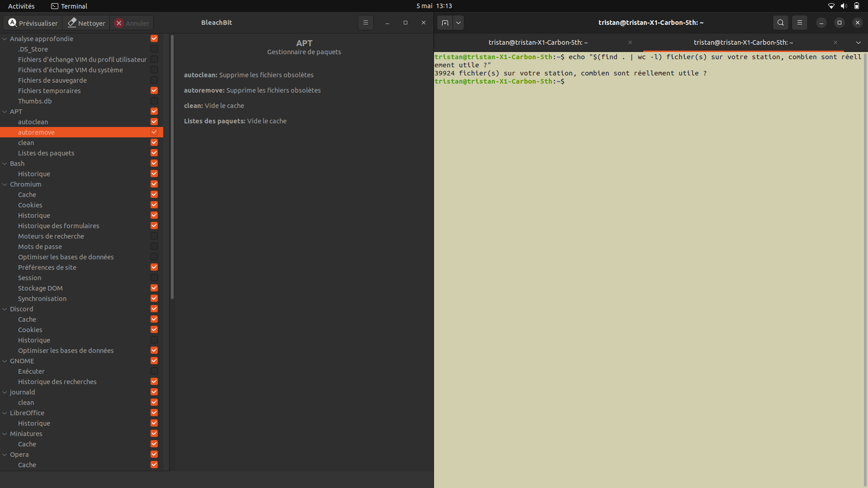This screenshot has height=488, width=868.
Task: Enable the Mots de passe checkbox under Chromium
Action: point(154,246)
